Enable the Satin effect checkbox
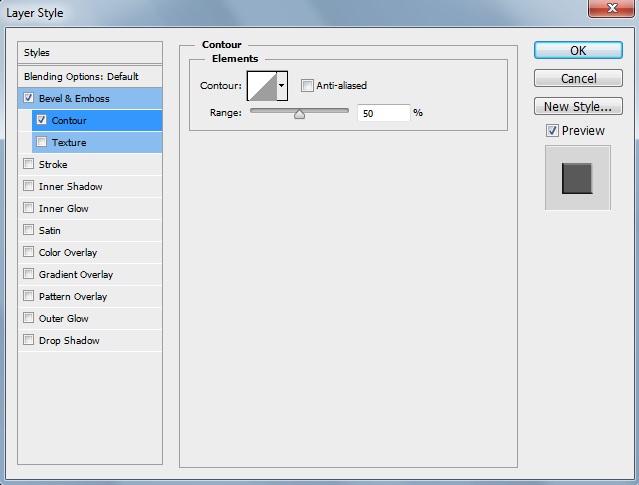The image size is (639, 485). tap(29, 230)
